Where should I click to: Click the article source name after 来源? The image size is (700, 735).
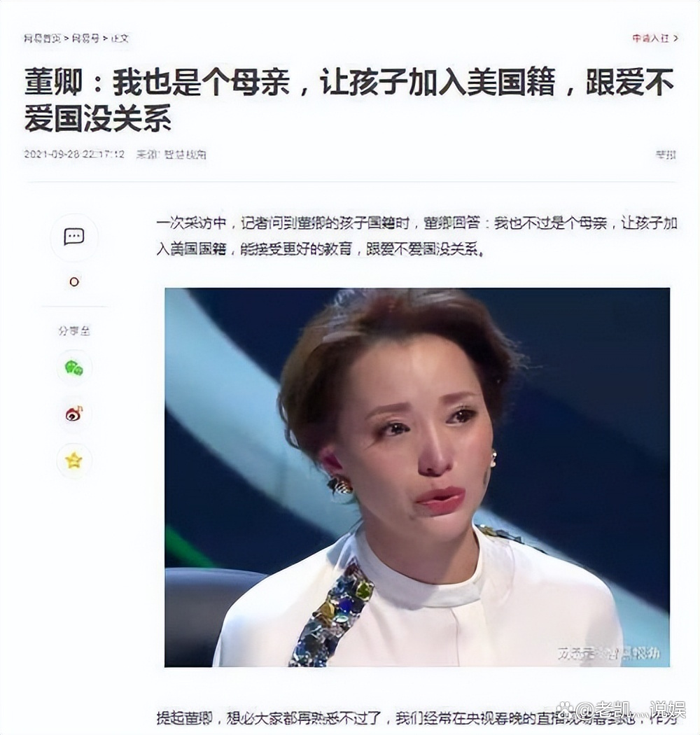[185, 154]
